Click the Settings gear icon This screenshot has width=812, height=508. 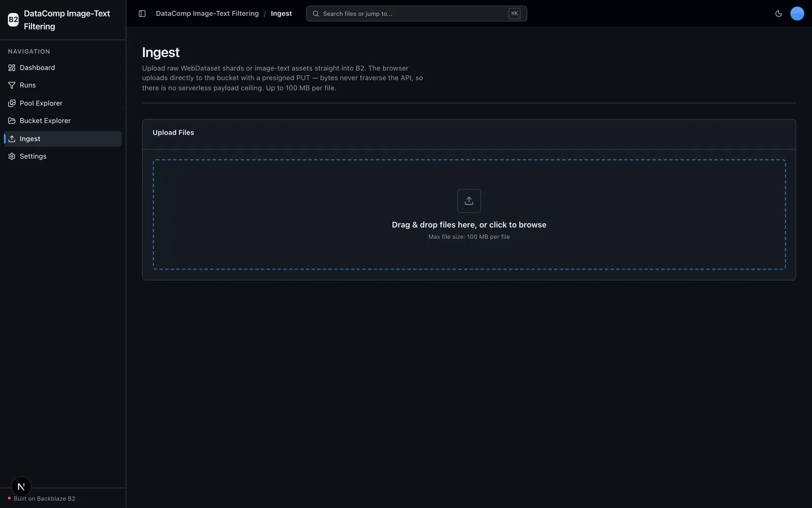coord(12,156)
